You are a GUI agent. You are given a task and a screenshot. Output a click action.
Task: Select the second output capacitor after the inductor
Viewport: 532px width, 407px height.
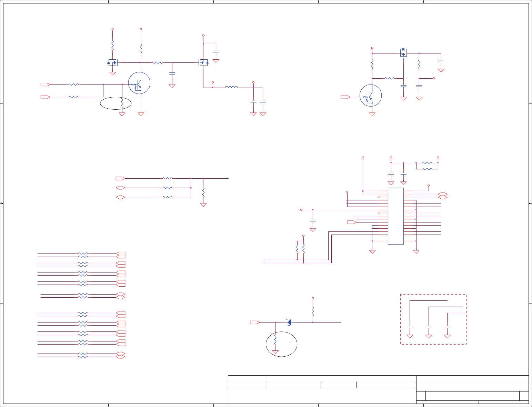tap(263, 101)
